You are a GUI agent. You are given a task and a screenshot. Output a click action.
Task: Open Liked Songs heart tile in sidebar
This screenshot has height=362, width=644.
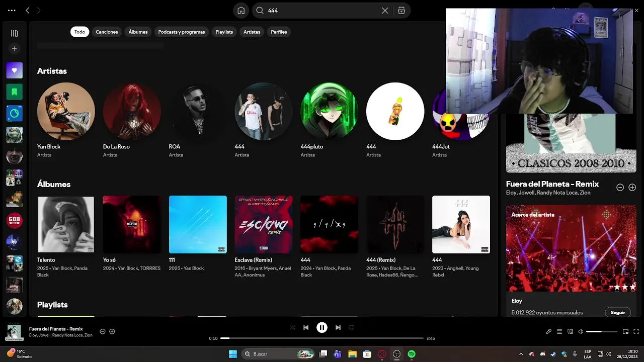(x=14, y=70)
